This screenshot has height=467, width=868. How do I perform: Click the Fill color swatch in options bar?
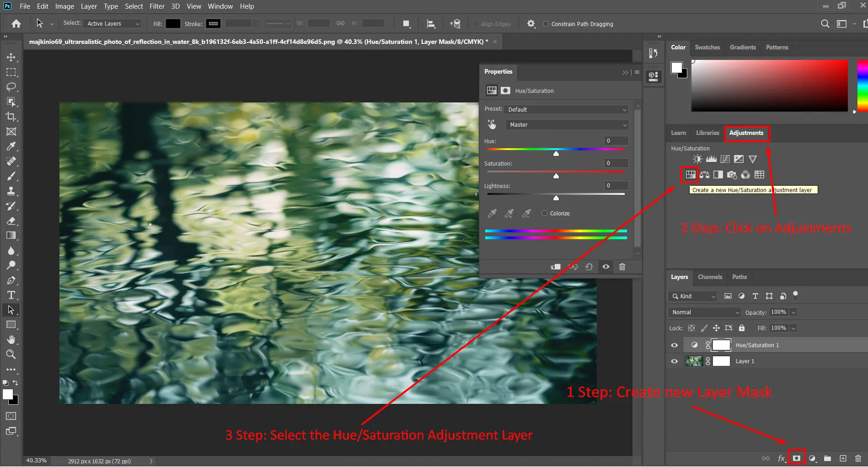[x=173, y=24]
